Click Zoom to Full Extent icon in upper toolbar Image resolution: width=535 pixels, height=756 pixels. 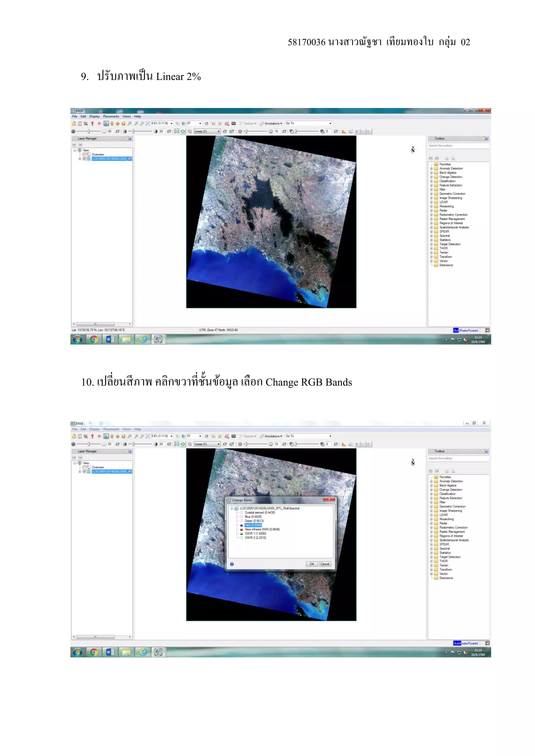[x=148, y=123]
